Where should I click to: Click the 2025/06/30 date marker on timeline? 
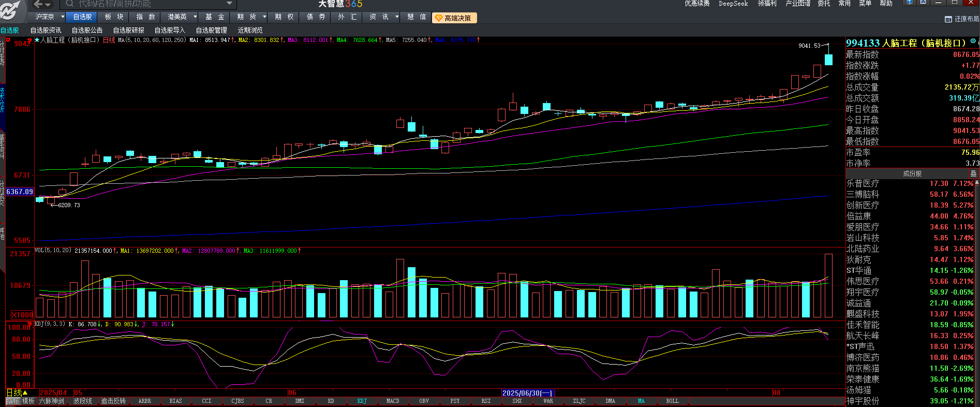tap(527, 393)
